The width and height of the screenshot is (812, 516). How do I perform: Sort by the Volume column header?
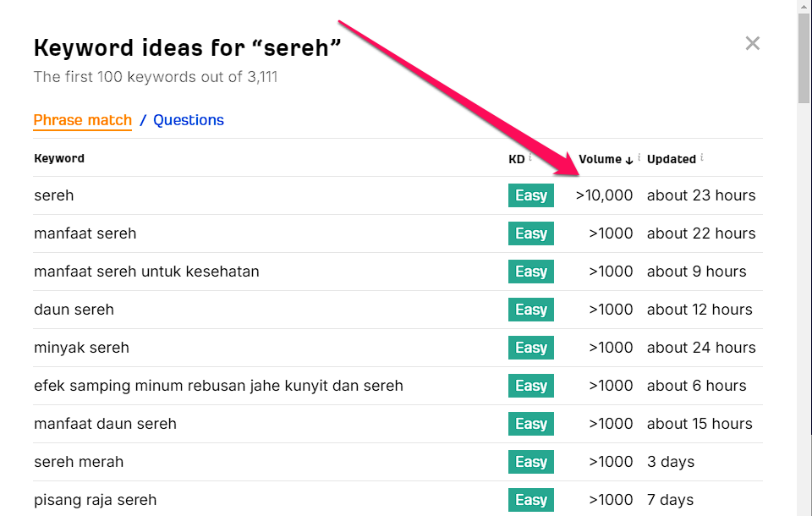coord(601,159)
